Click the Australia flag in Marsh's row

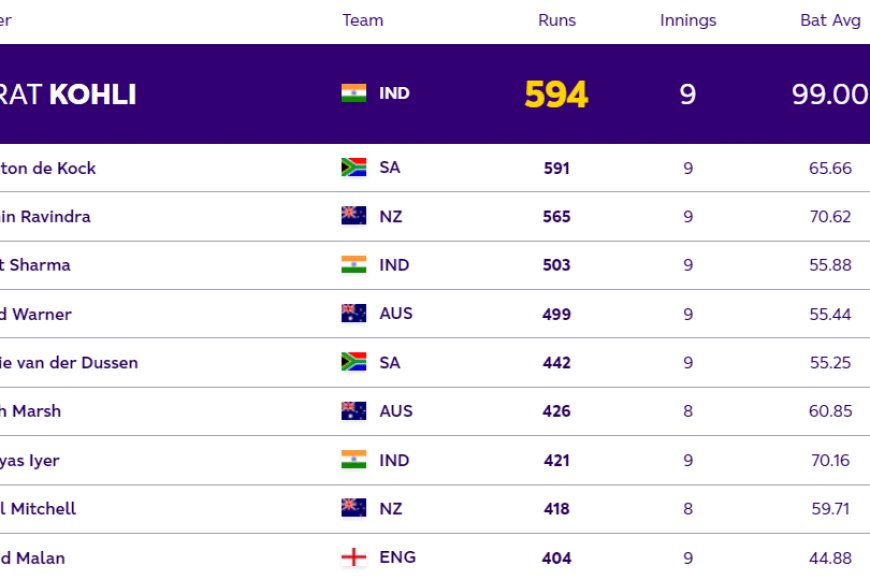pyautogui.click(x=353, y=411)
